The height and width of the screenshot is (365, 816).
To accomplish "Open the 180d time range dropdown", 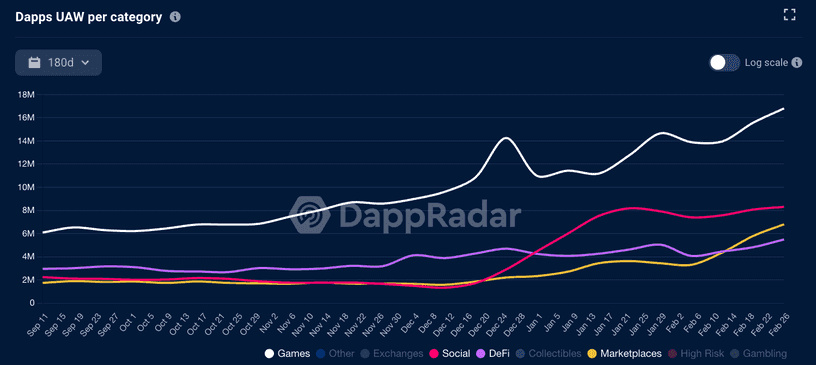I will (x=58, y=62).
